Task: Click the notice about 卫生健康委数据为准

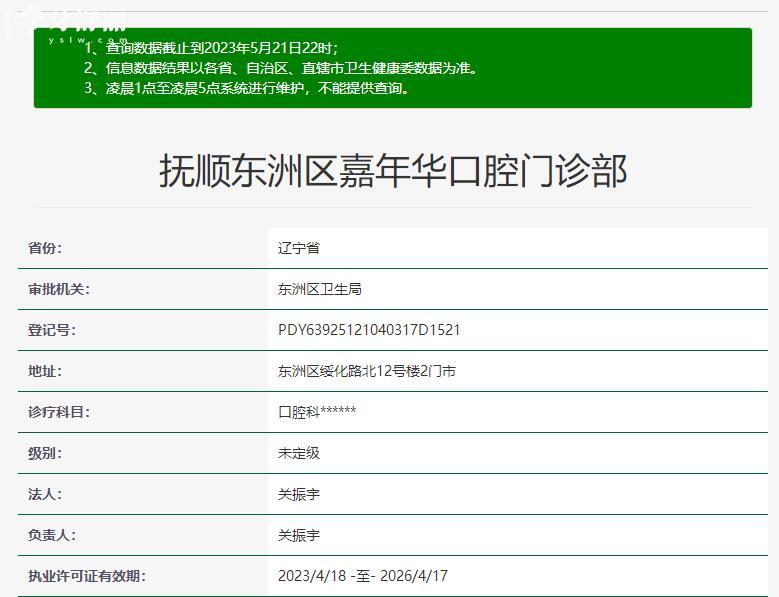Action: [281, 68]
